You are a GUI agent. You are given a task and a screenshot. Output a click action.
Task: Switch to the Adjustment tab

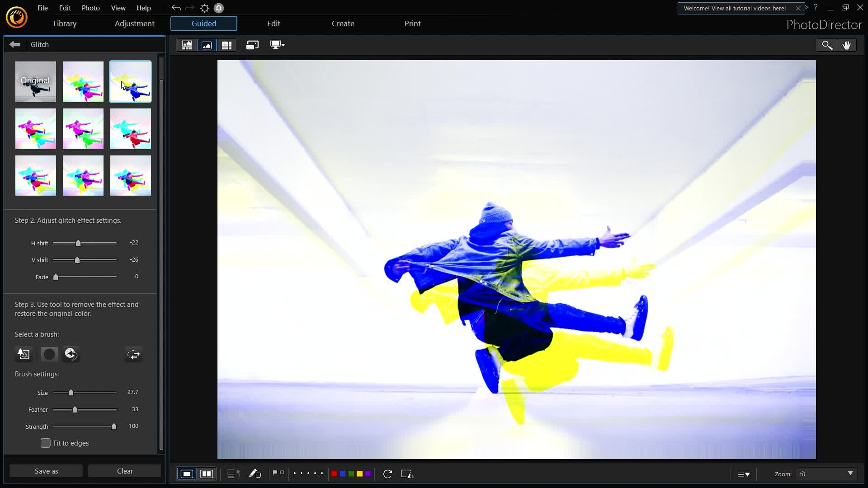134,23
